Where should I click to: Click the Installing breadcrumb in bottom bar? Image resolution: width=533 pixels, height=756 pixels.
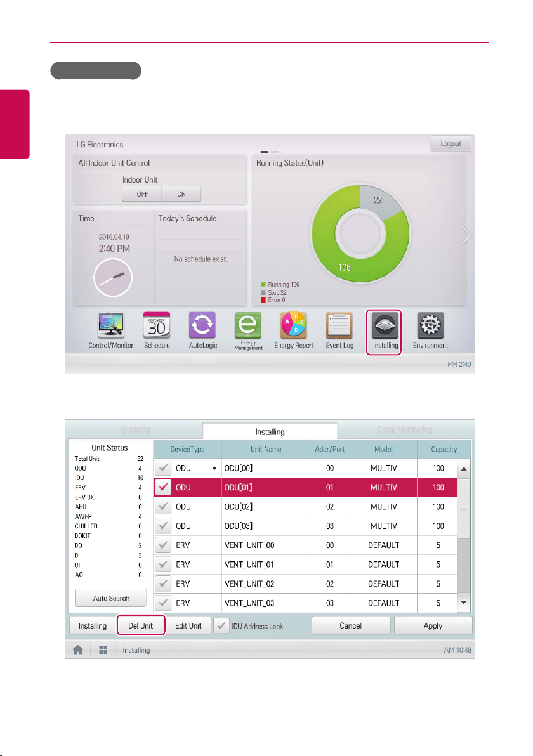(136, 651)
